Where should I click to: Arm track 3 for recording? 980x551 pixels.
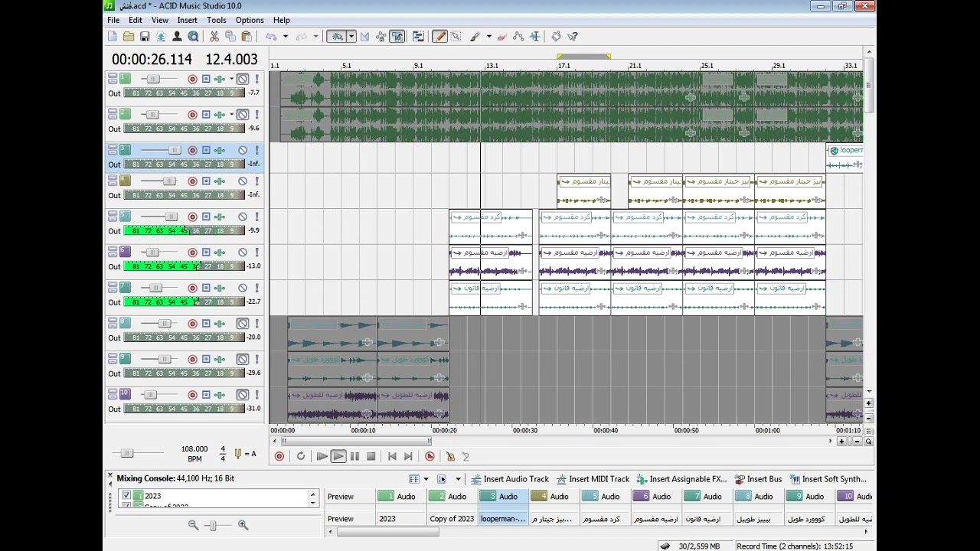click(193, 150)
